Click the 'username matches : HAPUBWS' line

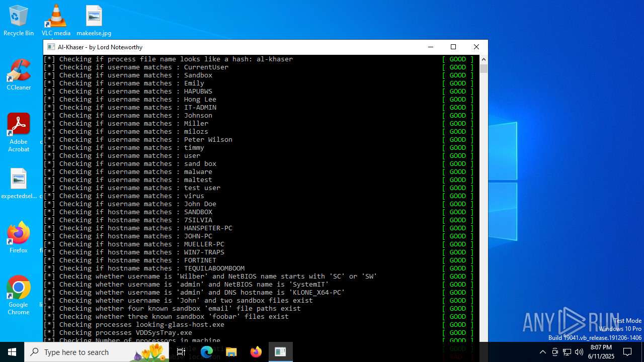pos(128,92)
